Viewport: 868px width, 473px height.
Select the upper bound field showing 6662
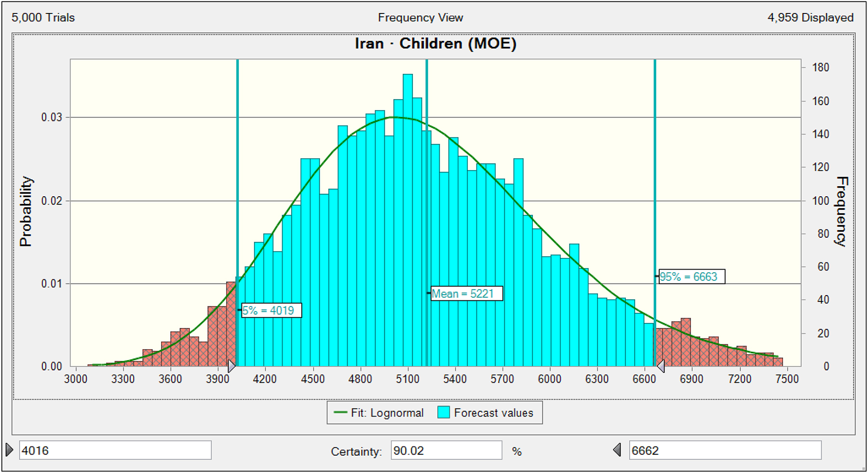click(724, 450)
